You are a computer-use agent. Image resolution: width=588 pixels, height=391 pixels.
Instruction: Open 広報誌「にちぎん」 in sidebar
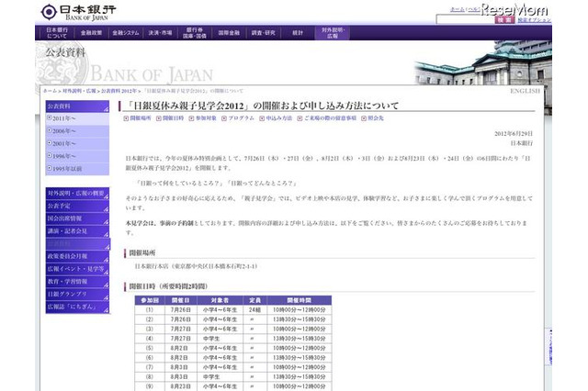[x=77, y=307]
